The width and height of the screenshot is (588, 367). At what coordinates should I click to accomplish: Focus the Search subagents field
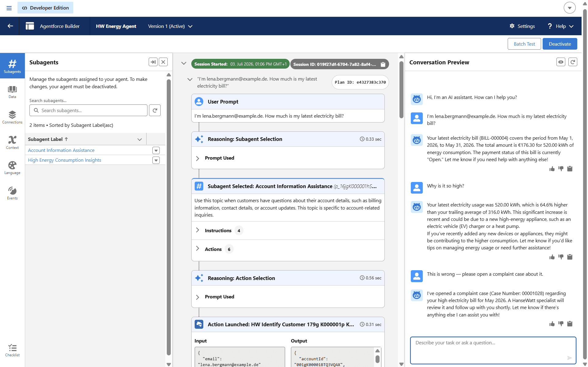[x=88, y=110]
